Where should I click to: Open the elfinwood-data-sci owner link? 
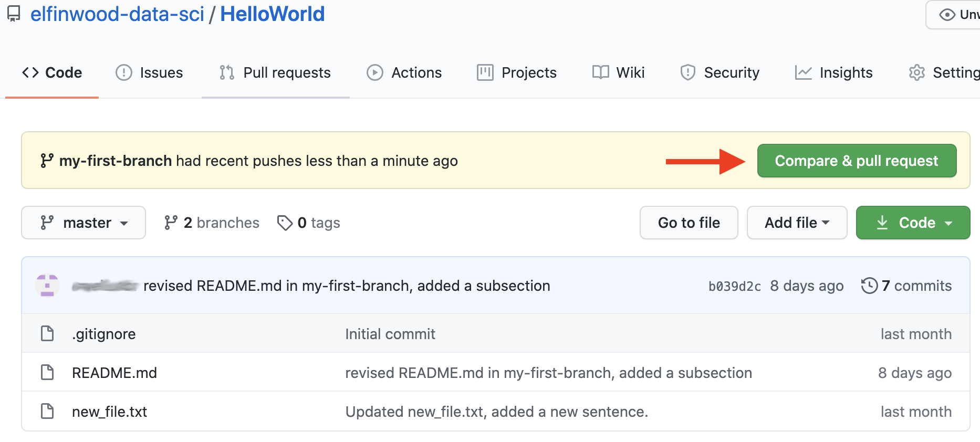point(117,14)
